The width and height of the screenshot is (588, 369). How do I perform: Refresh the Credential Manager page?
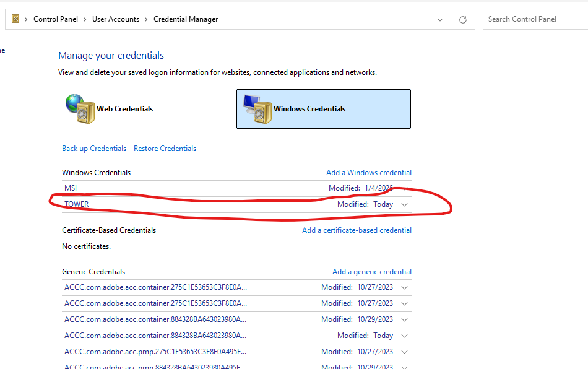[x=463, y=19]
